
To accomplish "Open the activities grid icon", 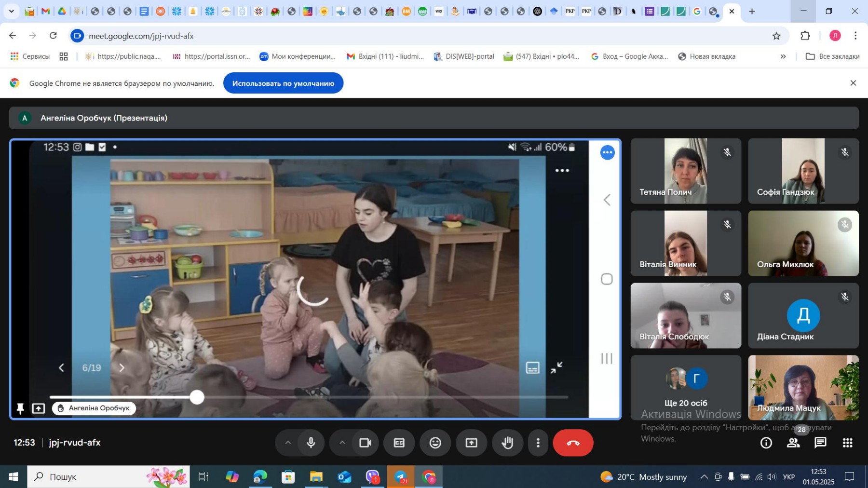I will [x=847, y=443].
